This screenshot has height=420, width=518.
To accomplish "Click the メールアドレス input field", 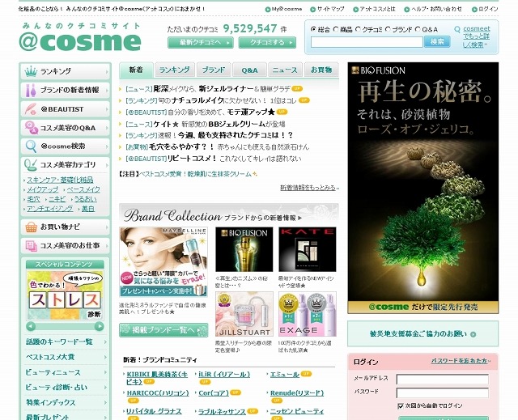I will pyautogui.click(x=443, y=380).
